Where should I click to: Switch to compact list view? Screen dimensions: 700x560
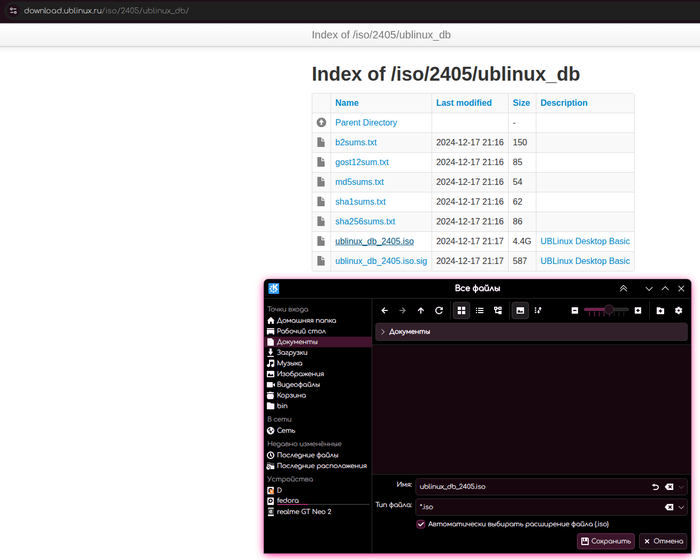click(x=479, y=310)
